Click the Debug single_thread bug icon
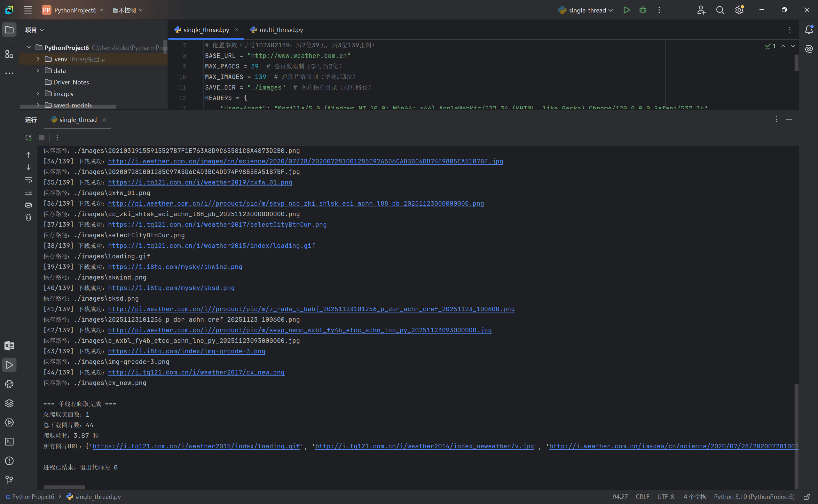The height and width of the screenshot is (504, 818). [643, 10]
